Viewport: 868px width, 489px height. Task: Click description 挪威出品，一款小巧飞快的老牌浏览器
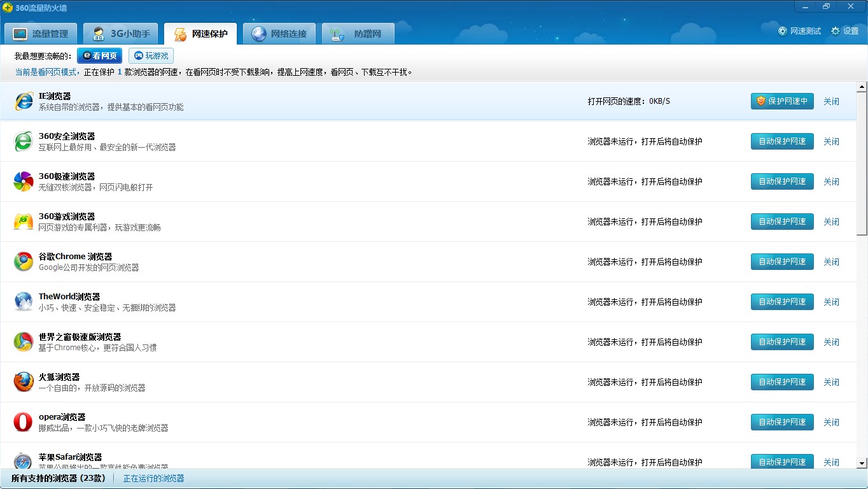coord(103,428)
